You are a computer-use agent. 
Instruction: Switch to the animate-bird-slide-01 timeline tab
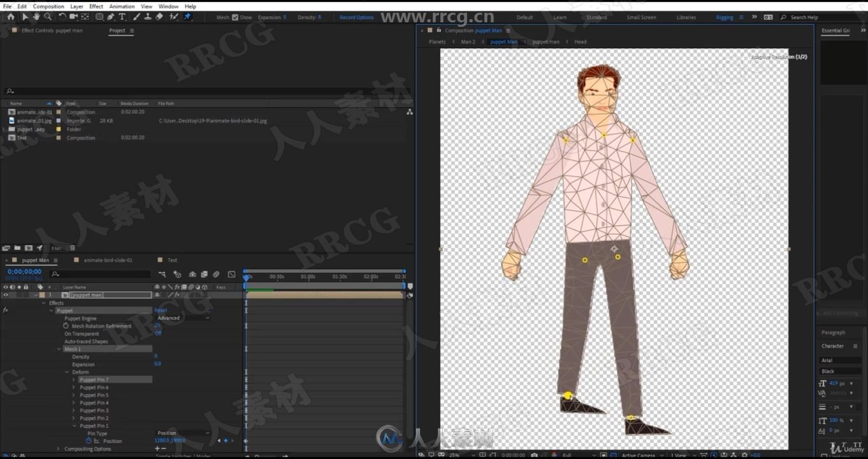(x=108, y=260)
